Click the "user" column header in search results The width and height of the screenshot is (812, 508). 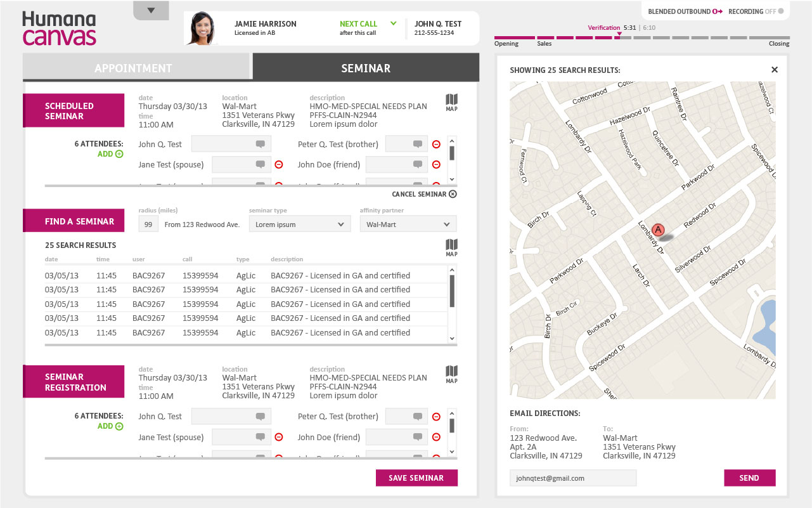(x=139, y=259)
